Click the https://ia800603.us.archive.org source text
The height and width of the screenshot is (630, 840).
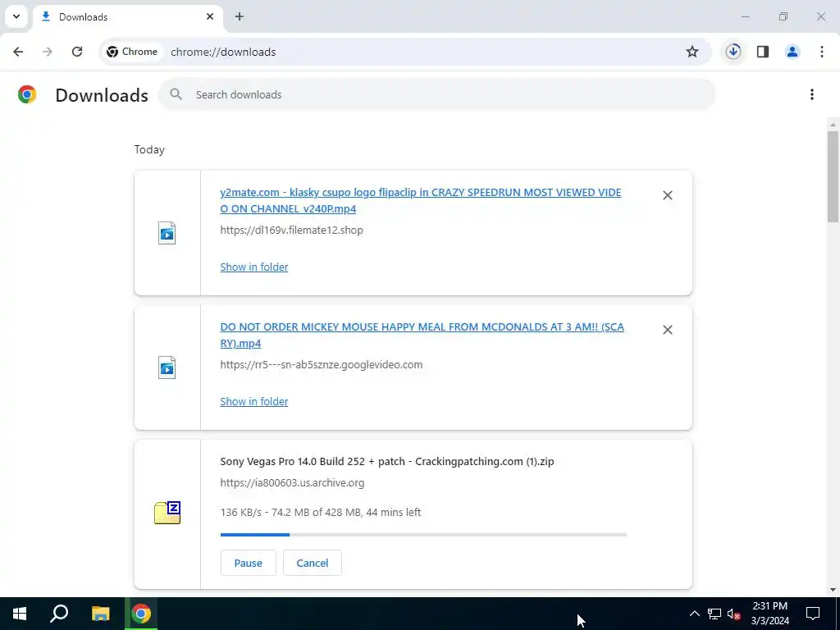(292, 482)
